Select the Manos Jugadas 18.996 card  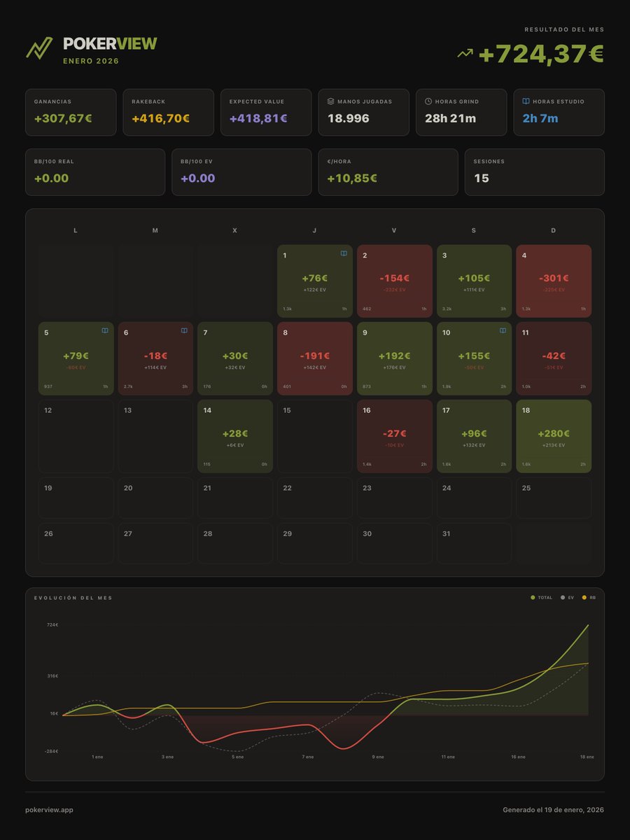click(364, 112)
